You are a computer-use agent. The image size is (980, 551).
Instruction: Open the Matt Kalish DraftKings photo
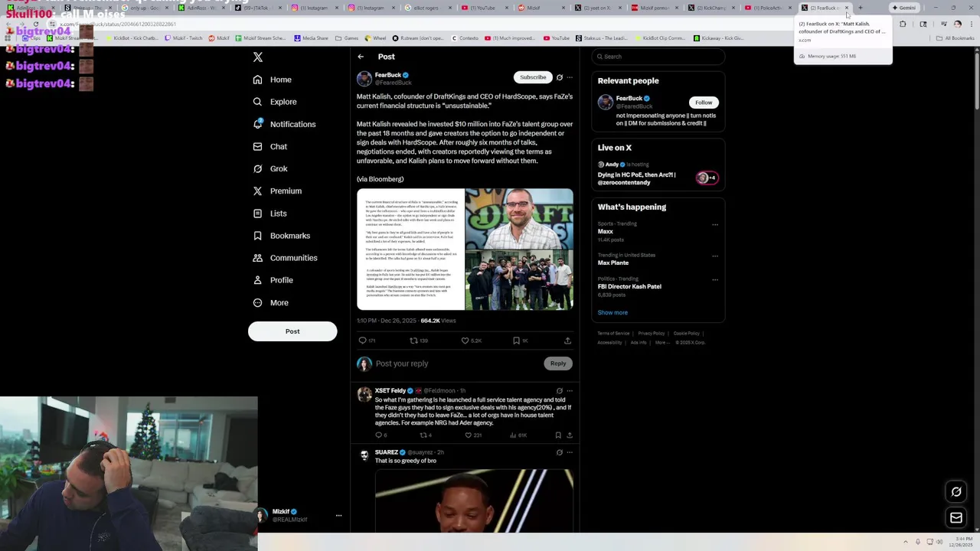point(519,218)
